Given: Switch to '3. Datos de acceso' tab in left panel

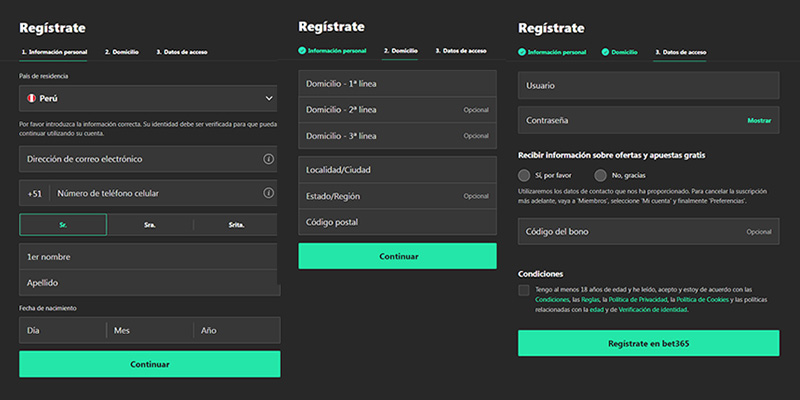Looking at the screenshot, I should [x=182, y=52].
